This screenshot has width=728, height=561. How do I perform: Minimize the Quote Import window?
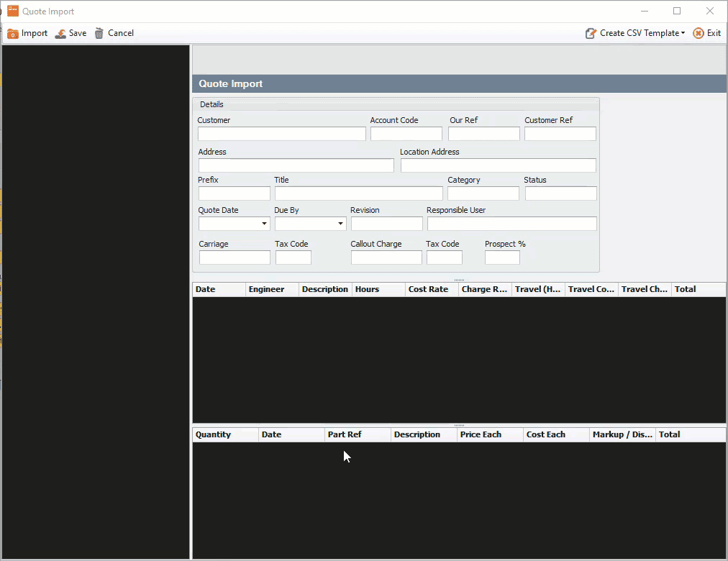(645, 11)
